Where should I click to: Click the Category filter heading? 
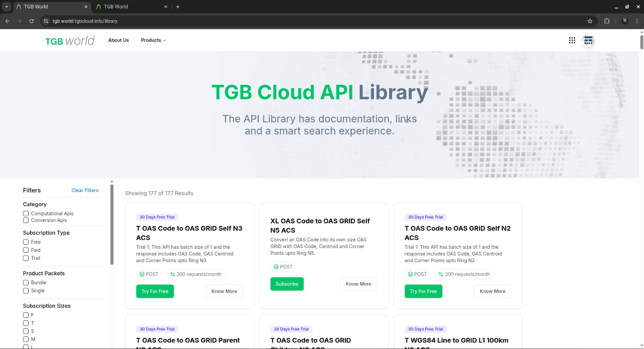click(x=35, y=204)
